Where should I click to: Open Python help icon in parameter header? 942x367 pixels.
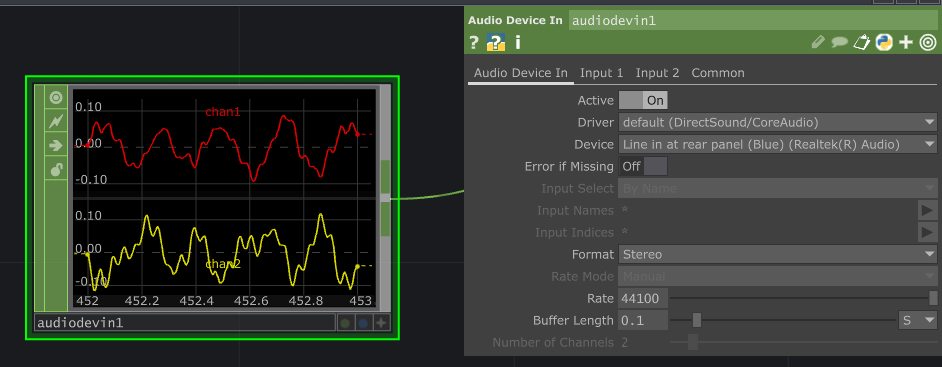coord(496,42)
